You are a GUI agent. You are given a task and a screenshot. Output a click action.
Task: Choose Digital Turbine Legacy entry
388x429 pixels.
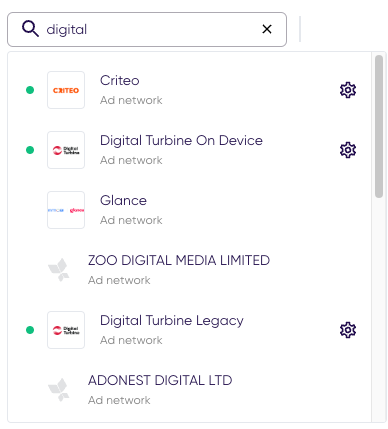189,330
